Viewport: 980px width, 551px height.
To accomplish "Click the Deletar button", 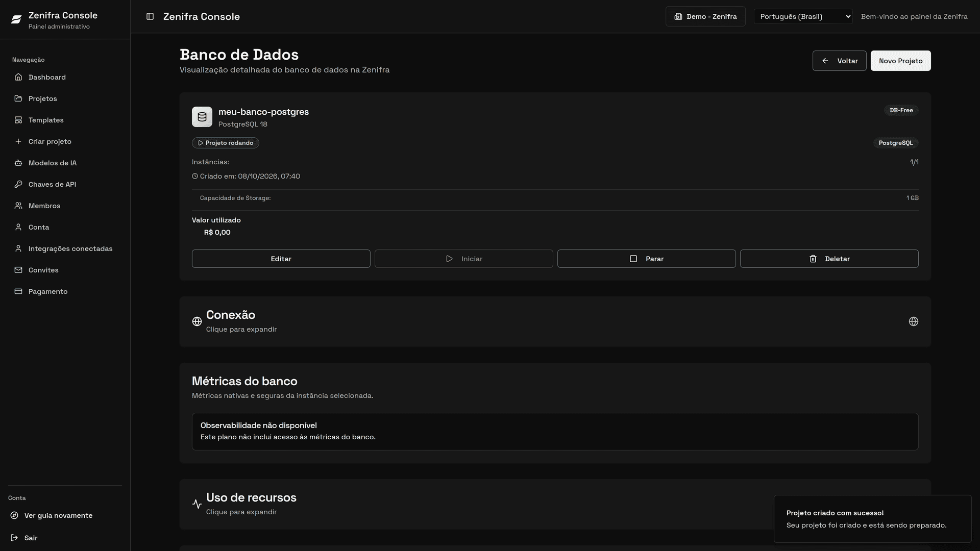I will tap(829, 259).
